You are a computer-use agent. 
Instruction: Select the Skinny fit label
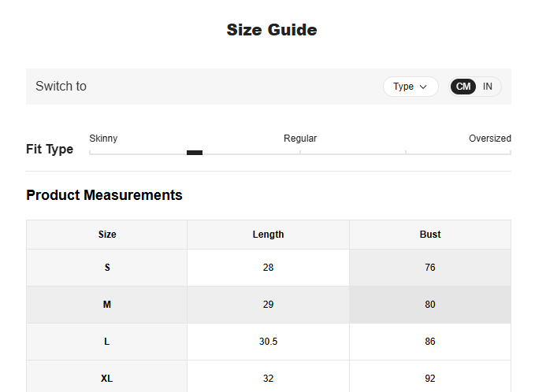103,139
